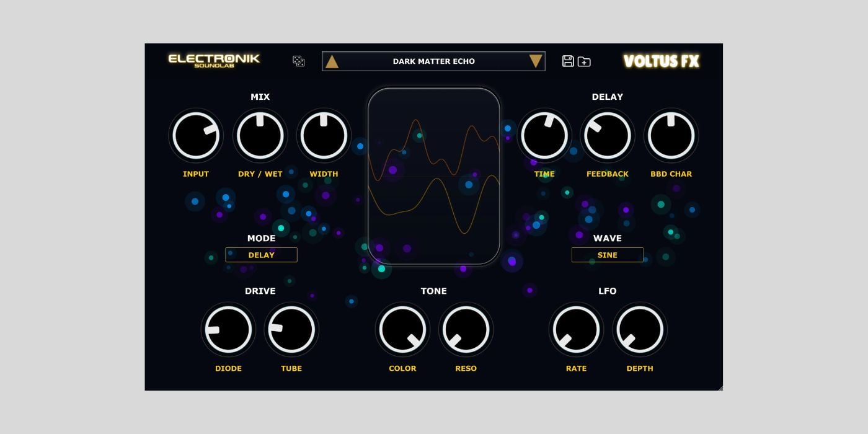Click the Voltus FX logo
The image size is (868, 434).
[x=661, y=61]
